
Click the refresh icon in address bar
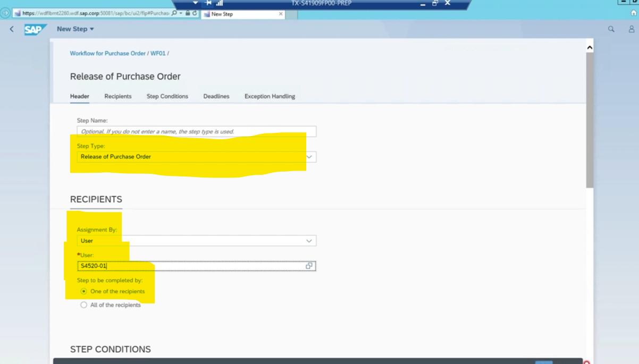195,13
